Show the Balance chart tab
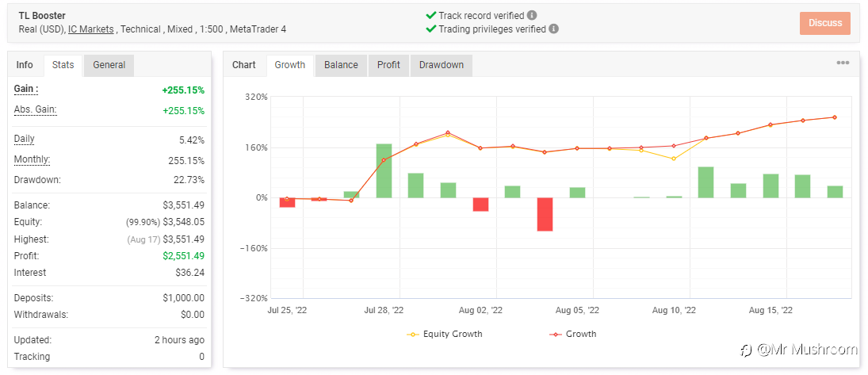Viewport: 868px width, 375px height. [341, 65]
